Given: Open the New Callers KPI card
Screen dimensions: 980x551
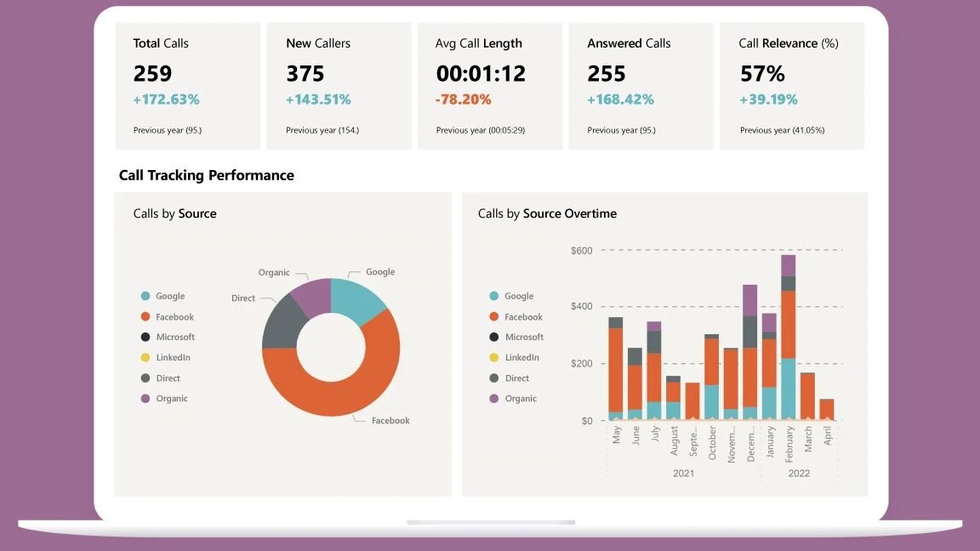Looking at the screenshot, I should [x=339, y=86].
